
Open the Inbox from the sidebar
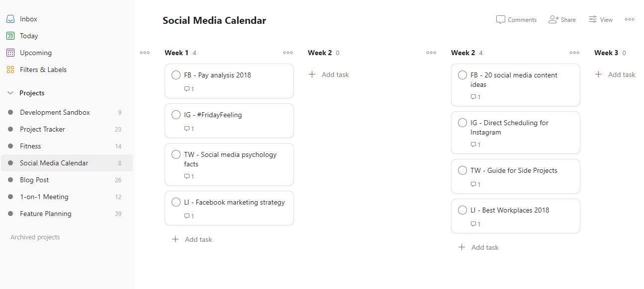point(28,18)
